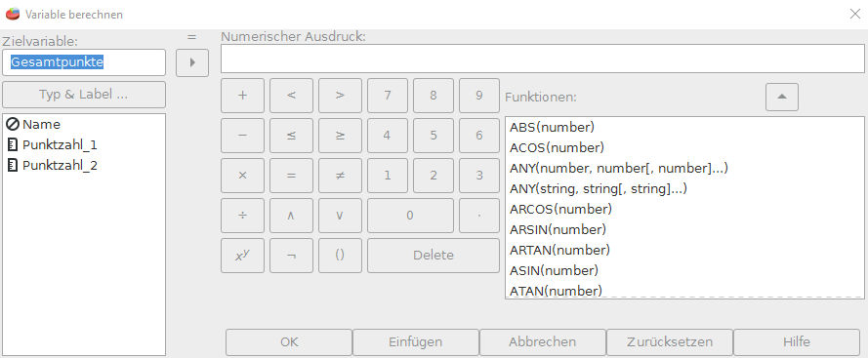Click the not-equal operator button
Screen dimensions: 868x358
pyautogui.click(x=340, y=176)
